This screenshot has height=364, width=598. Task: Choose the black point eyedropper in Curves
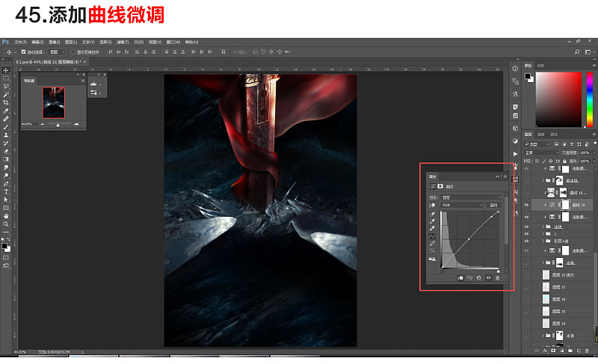[432, 215]
